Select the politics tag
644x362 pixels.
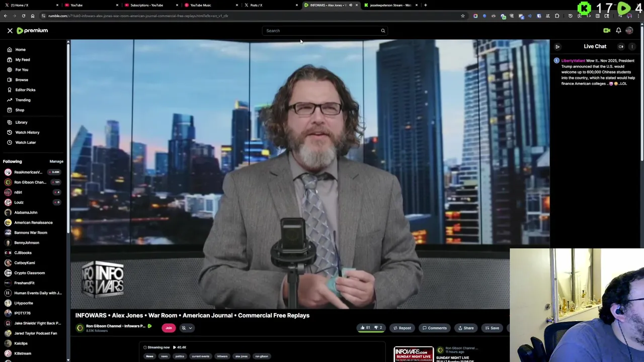[x=180, y=356]
